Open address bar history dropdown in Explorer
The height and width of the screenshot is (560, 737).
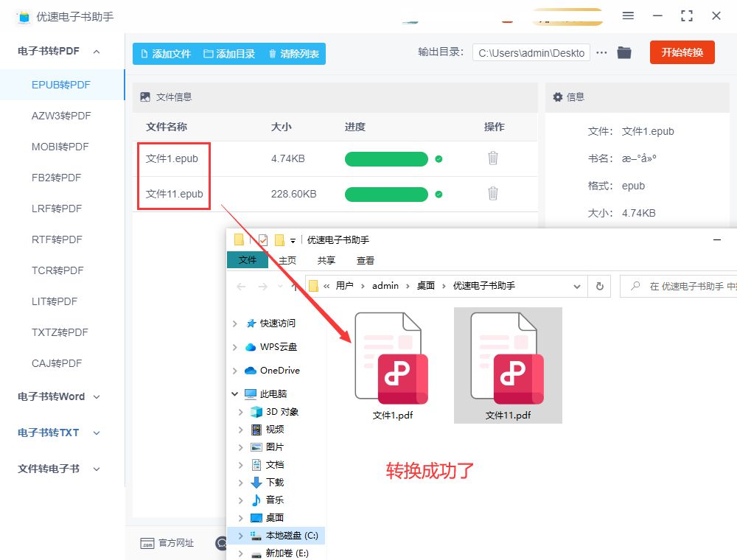pos(577,286)
